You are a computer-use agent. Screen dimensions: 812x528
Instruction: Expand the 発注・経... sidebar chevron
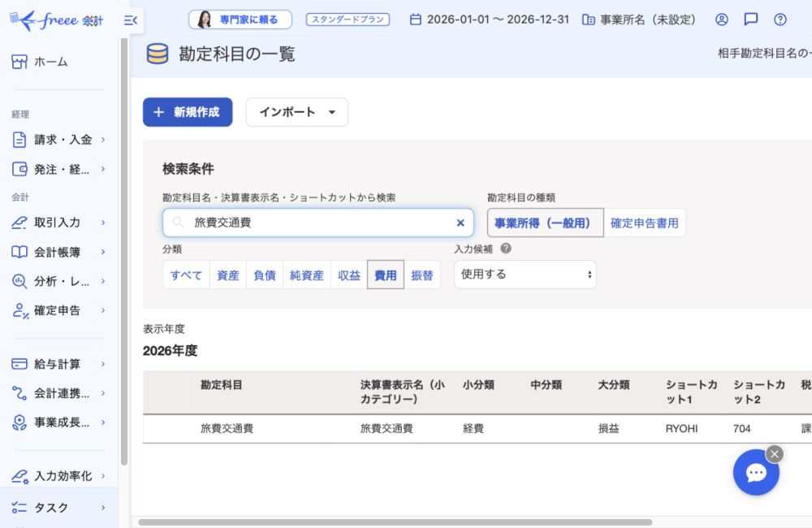tap(103, 169)
